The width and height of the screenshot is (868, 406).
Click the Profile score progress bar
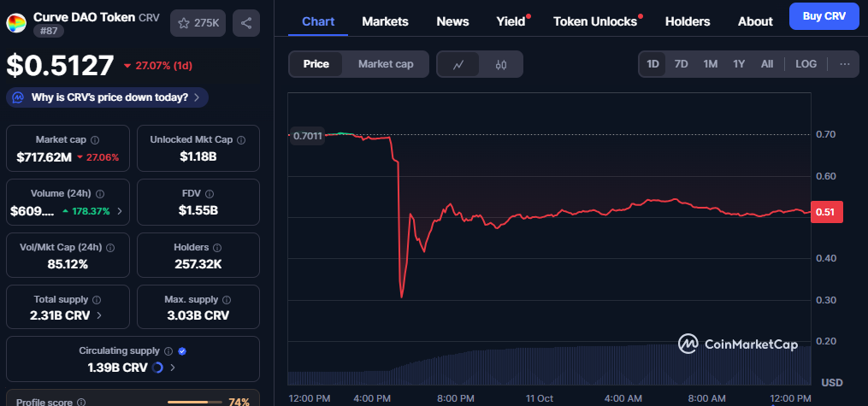click(193, 402)
